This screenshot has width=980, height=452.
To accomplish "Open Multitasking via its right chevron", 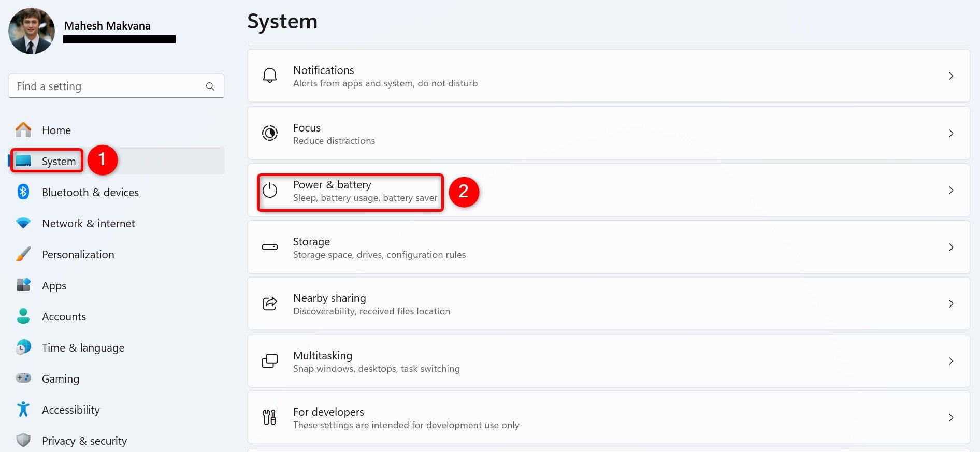I will pyautogui.click(x=951, y=361).
